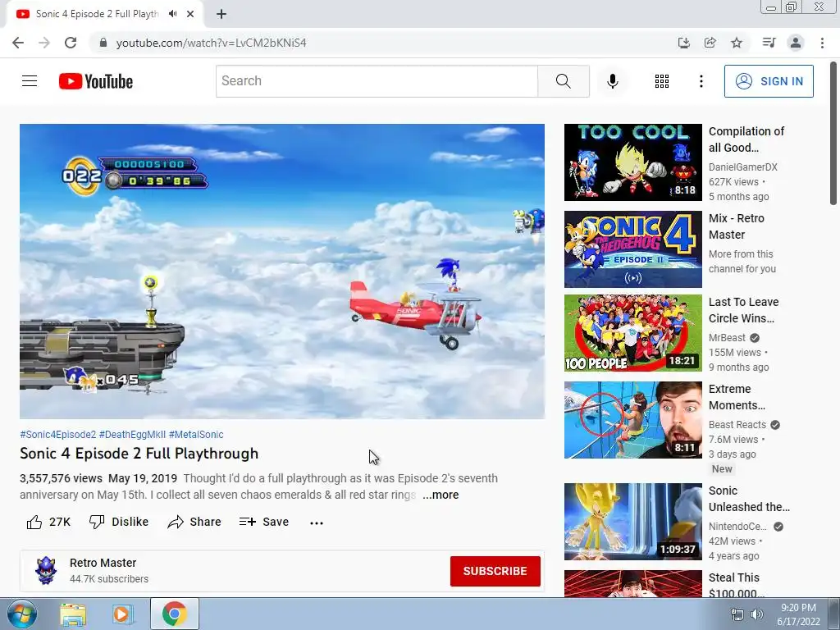Mute tab via speaker icon
The image size is (840, 630).
[172, 14]
